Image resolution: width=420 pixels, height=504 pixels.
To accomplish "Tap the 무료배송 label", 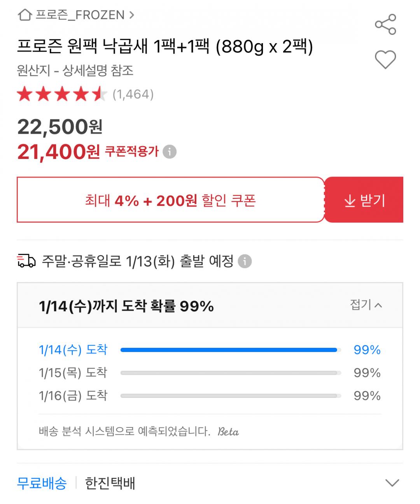I will pos(42,483).
